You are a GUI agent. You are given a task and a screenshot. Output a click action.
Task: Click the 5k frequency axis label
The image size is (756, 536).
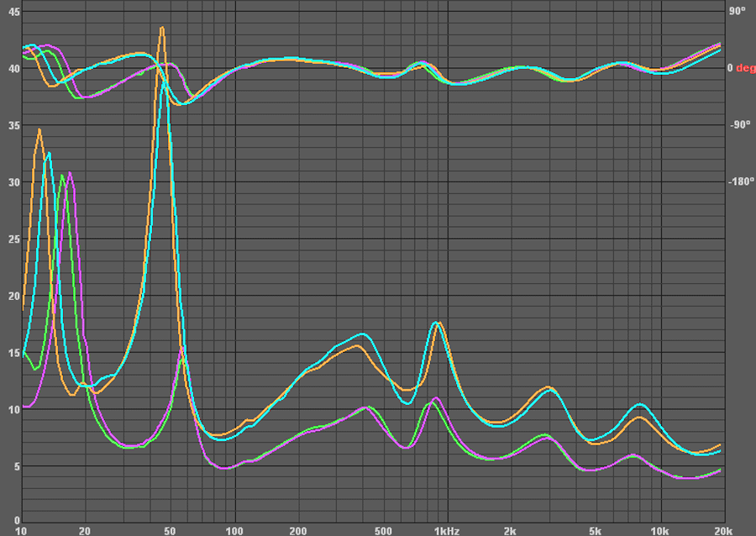(x=595, y=531)
